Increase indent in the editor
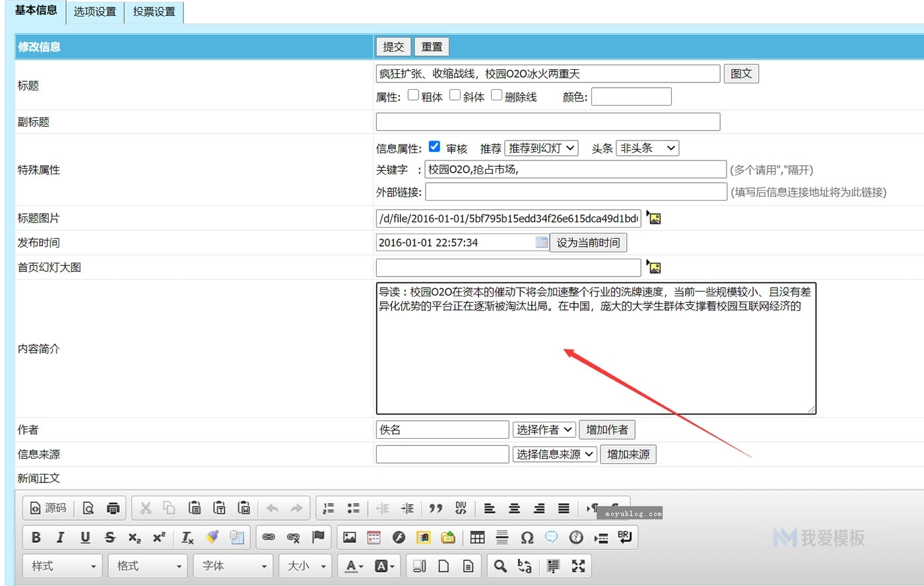Viewport: 924px width, 586px height. [407, 508]
